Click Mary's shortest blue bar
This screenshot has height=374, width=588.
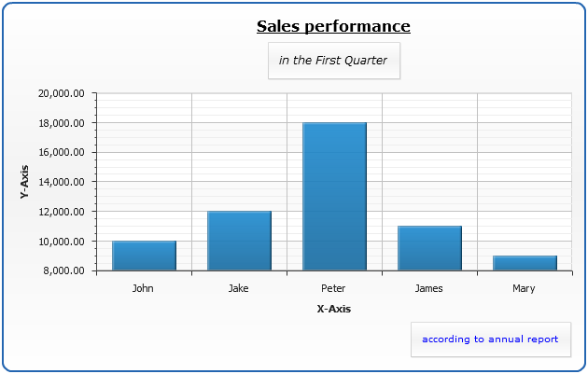click(x=525, y=263)
